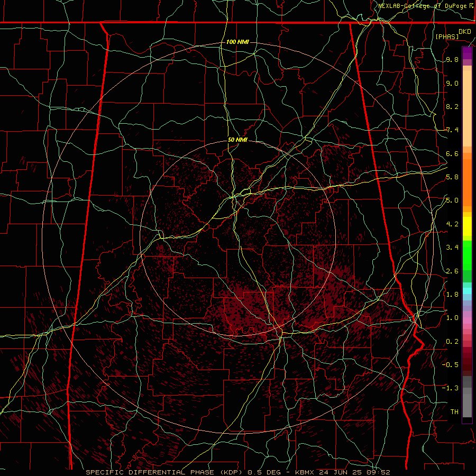This screenshot has width=476, height=476.
Task: Click the light peach segment of the color bar
Action: 467,108
